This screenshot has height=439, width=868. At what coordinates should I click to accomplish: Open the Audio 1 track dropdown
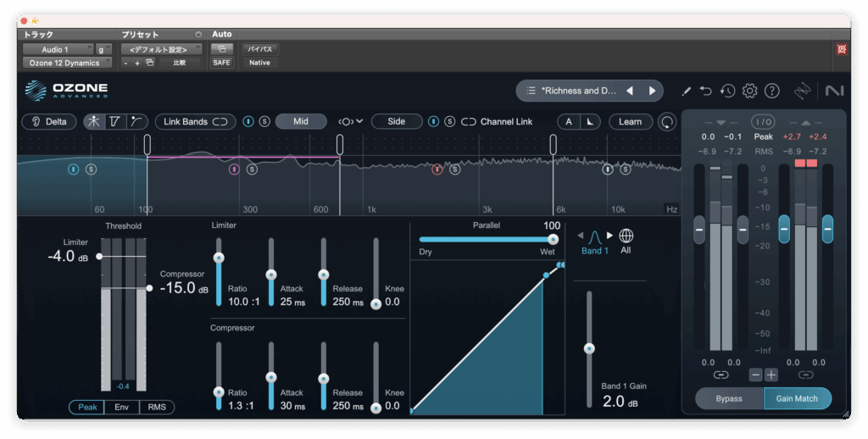(x=58, y=49)
